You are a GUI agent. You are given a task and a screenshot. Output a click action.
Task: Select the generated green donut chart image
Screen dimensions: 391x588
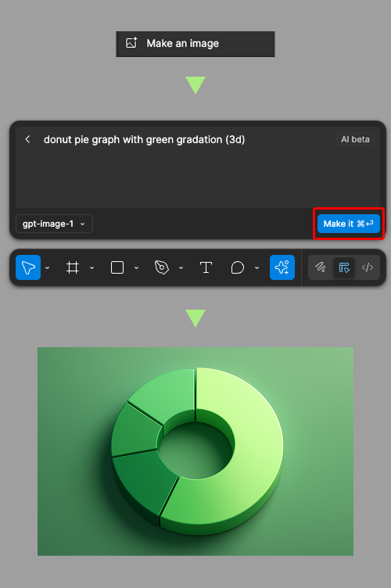pos(195,451)
